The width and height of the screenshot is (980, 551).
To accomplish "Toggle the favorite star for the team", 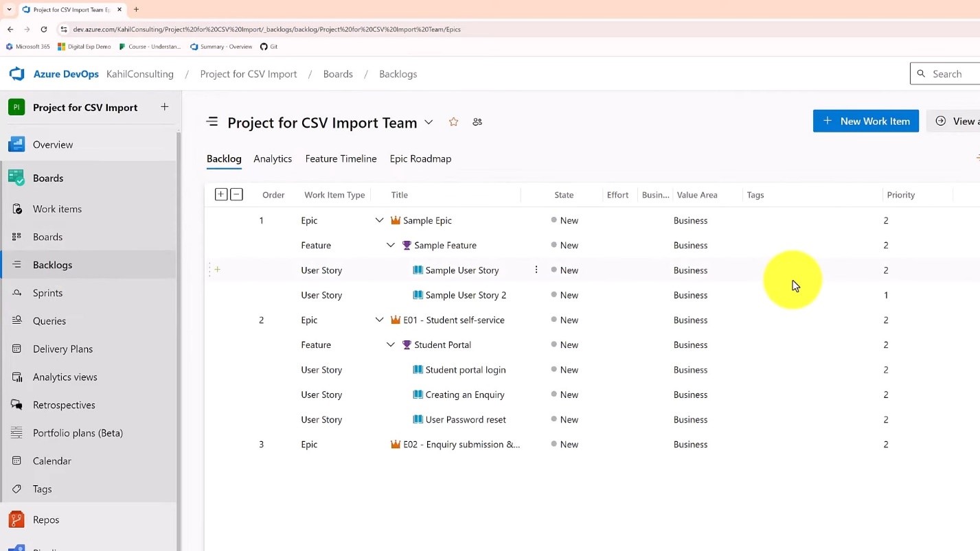I will (x=453, y=121).
